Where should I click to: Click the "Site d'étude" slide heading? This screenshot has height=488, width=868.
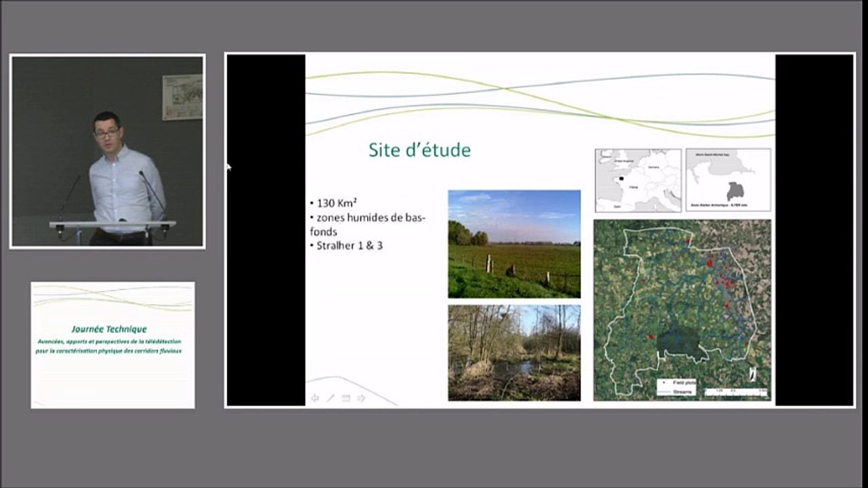(x=419, y=150)
